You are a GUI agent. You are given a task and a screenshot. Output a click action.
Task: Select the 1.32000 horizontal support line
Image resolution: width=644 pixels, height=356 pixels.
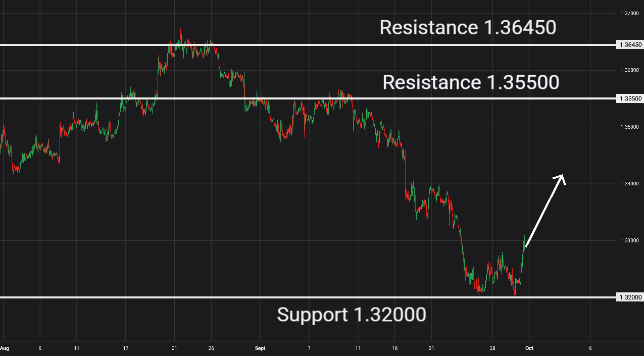pos(308,297)
